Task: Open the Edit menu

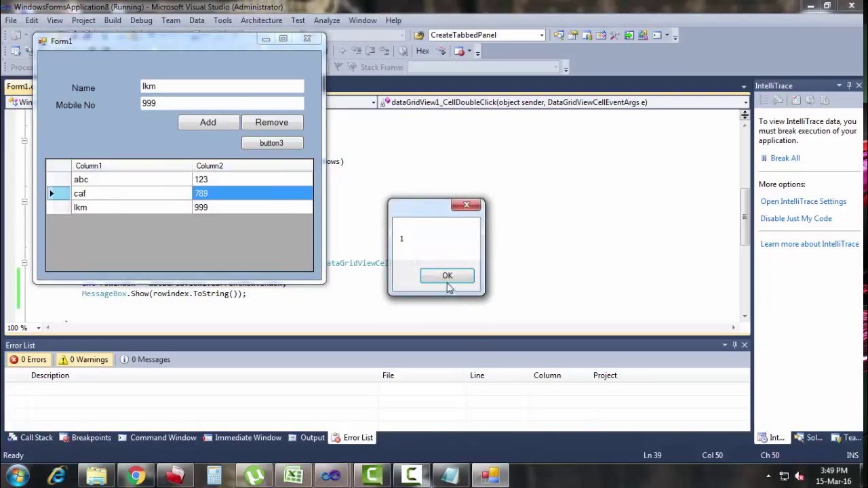Action: [32, 20]
